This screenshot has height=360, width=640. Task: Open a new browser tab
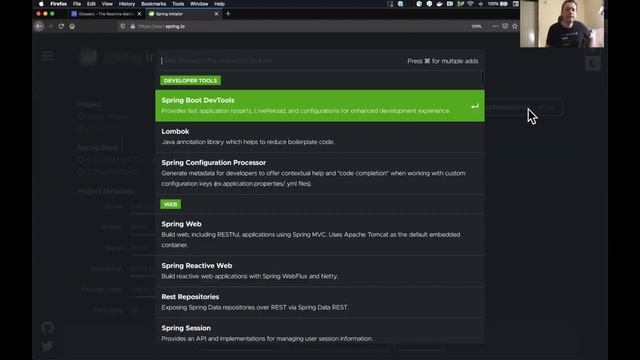click(228, 13)
